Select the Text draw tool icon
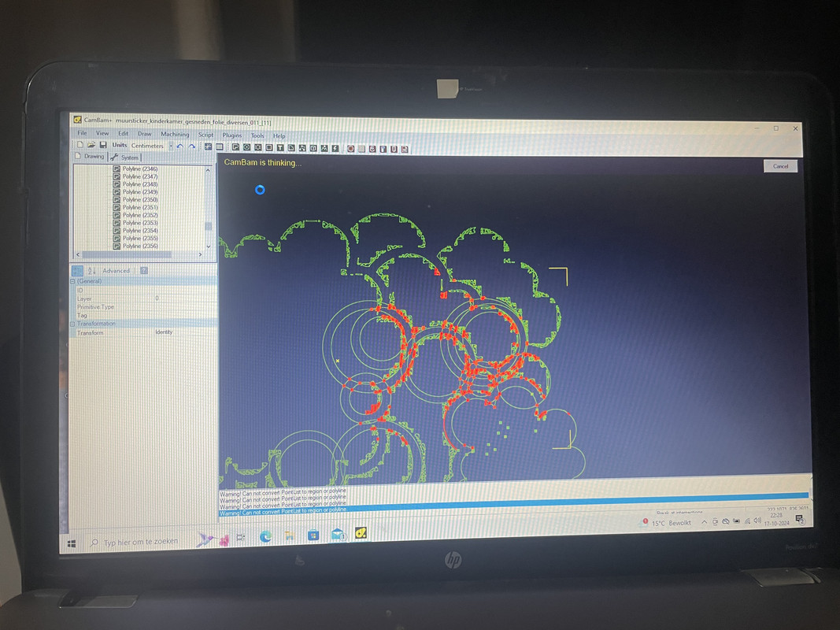Screen dimensions: 840x630 click(280, 148)
